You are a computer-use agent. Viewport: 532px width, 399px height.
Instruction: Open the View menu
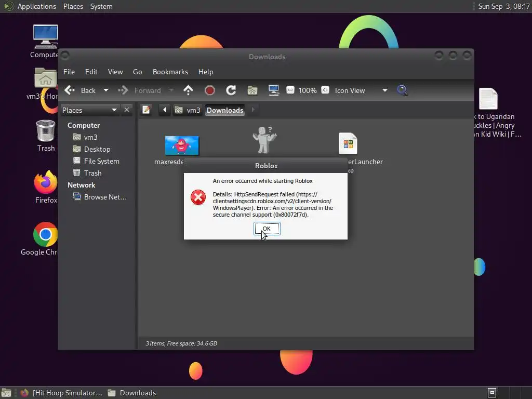(115, 72)
